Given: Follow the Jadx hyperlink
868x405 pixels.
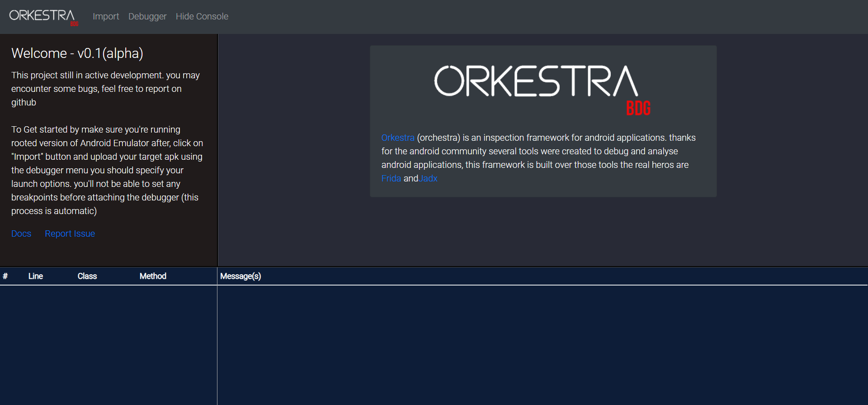Looking at the screenshot, I should (428, 178).
